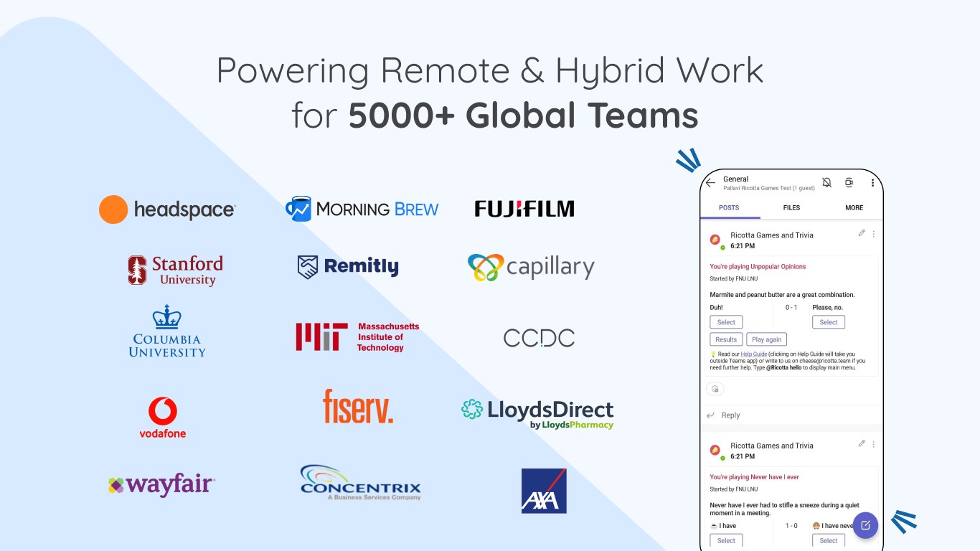Open three-dot menu on Never have I ever post
The width and height of the screenshot is (980, 551).
[873, 444]
